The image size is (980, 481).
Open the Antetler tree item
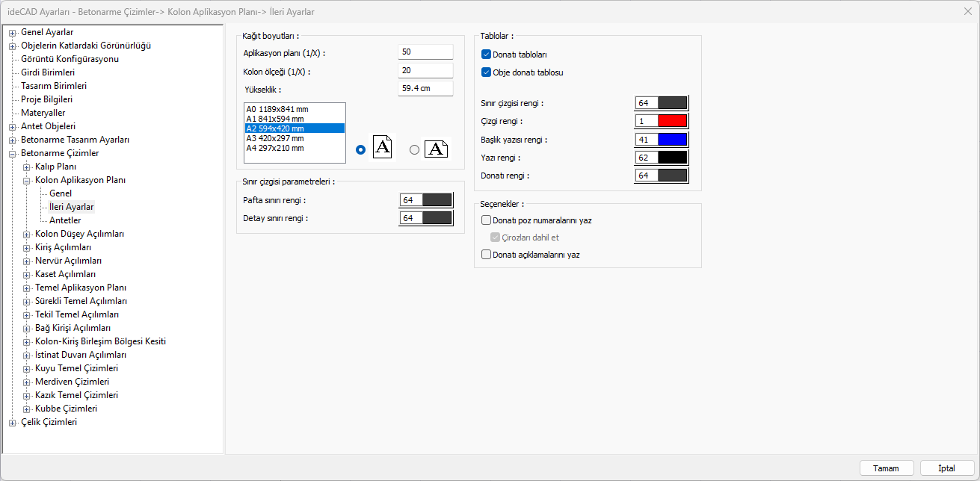coord(65,220)
